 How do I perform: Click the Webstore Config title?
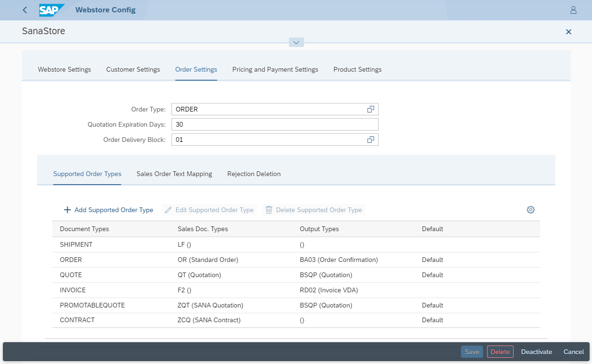105,10
